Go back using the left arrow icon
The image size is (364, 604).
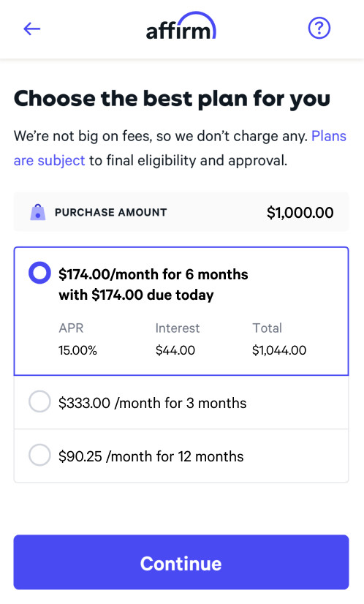coord(31,29)
